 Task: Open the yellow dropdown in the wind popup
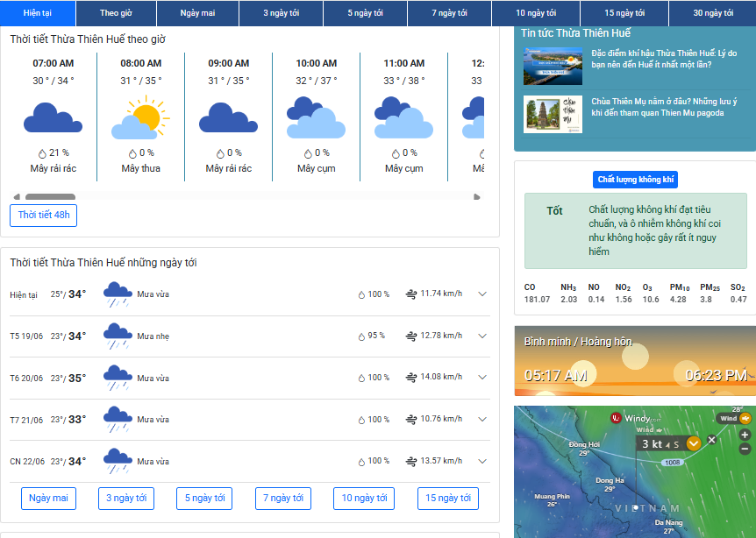pos(693,443)
